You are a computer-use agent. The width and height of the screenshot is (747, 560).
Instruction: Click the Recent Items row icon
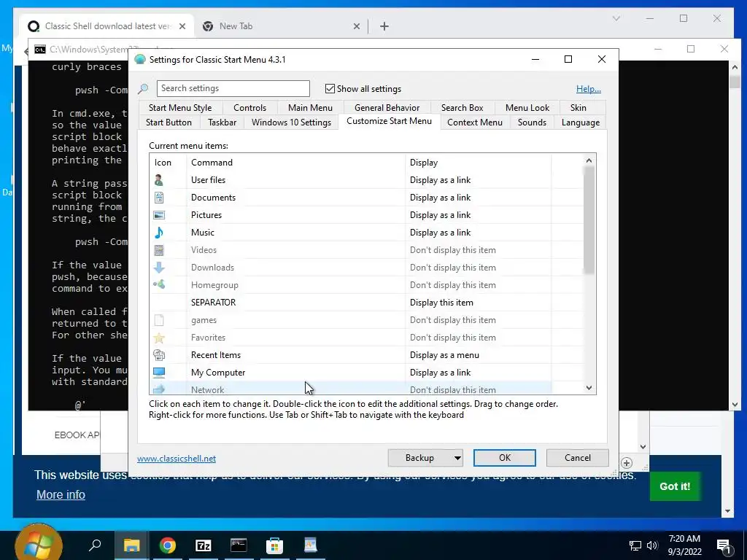point(158,355)
